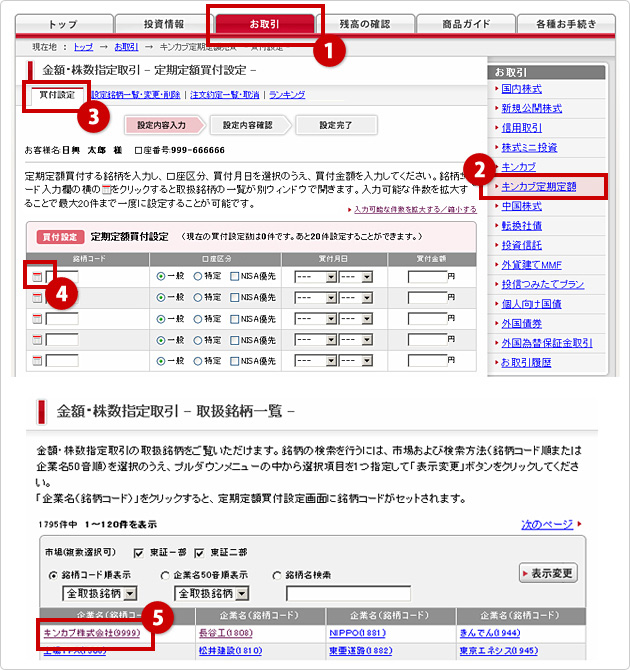The image size is (630, 670).
Task: Focus the 銘柄名検索 text field
Action: click(348, 593)
